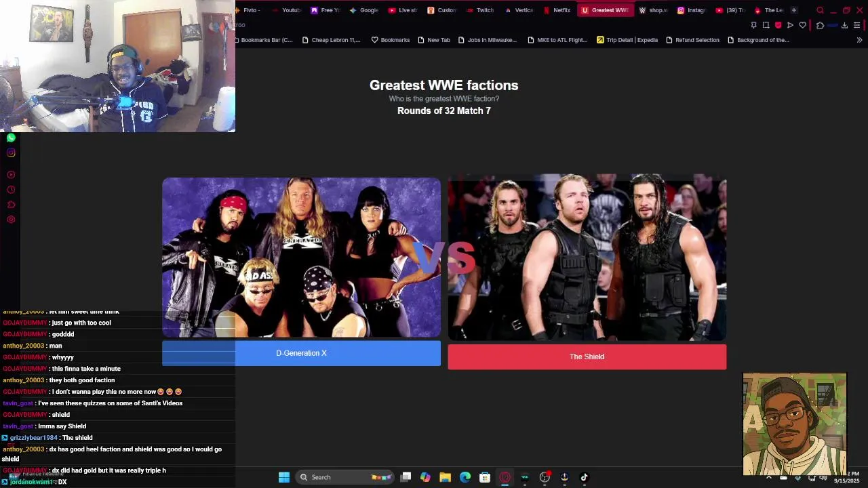The width and height of the screenshot is (868, 488).
Task: Open Extensions cube icon in sidebar
Action: pos(11,205)
